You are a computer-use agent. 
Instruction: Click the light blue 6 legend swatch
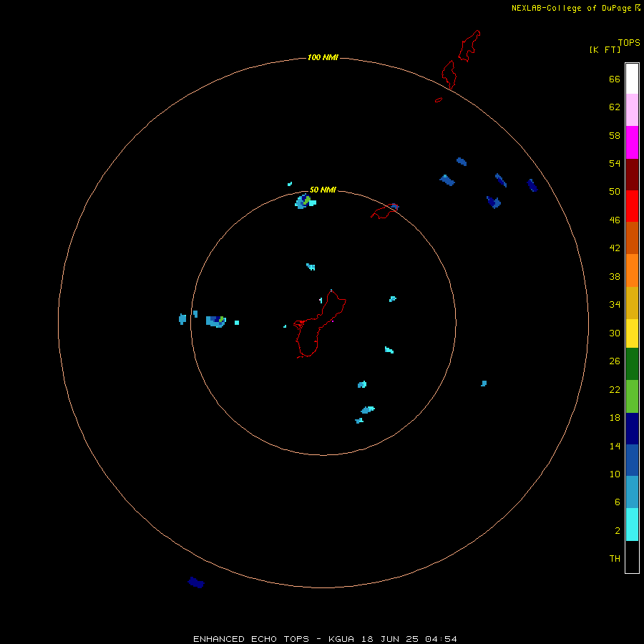click(632, 492)
